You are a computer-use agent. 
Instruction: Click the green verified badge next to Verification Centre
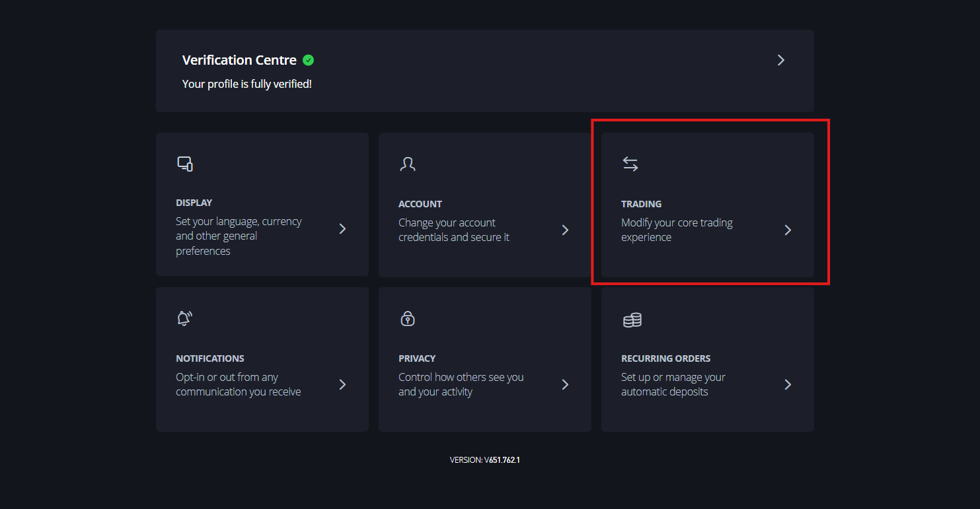(x=308, y=59)
